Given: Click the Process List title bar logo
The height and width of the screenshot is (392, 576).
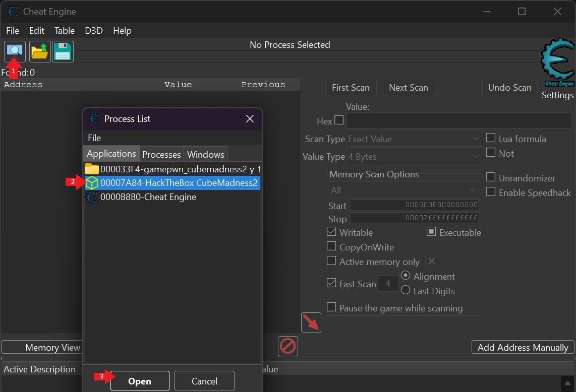Looking at the screenshot, I should 94,118.
